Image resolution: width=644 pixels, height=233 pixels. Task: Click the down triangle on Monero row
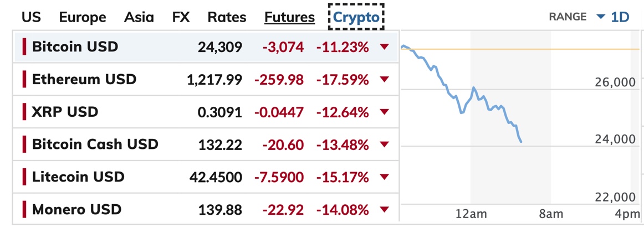pos(385,210)
